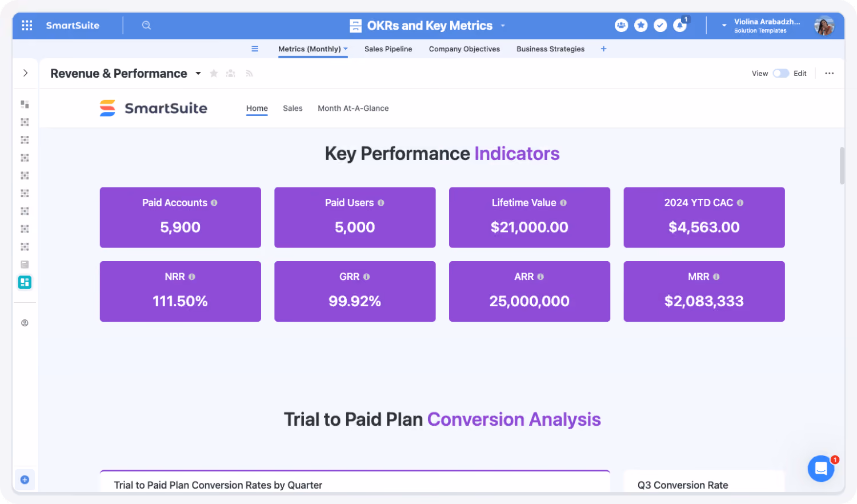Open the chat support bubble

(x=821, y=469)
